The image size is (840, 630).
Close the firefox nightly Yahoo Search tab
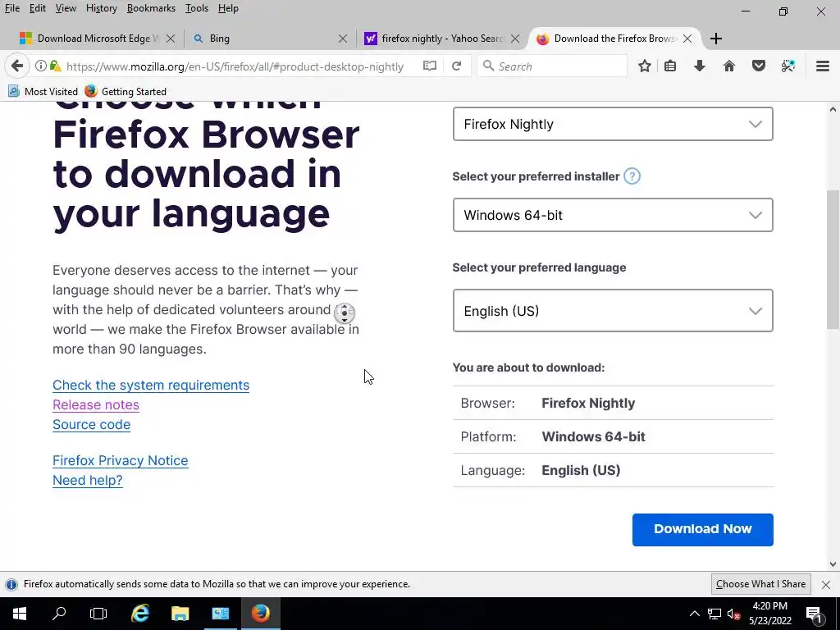515,39
